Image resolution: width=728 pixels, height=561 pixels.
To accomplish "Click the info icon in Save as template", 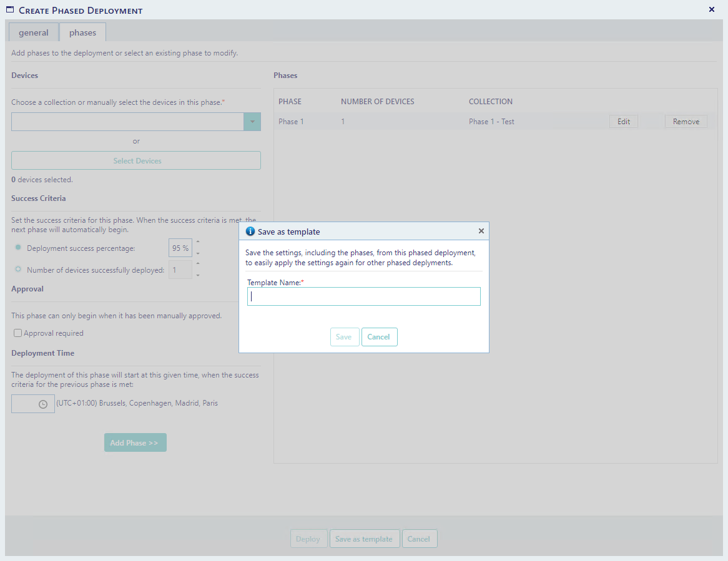I will click(x=250, y=231).
